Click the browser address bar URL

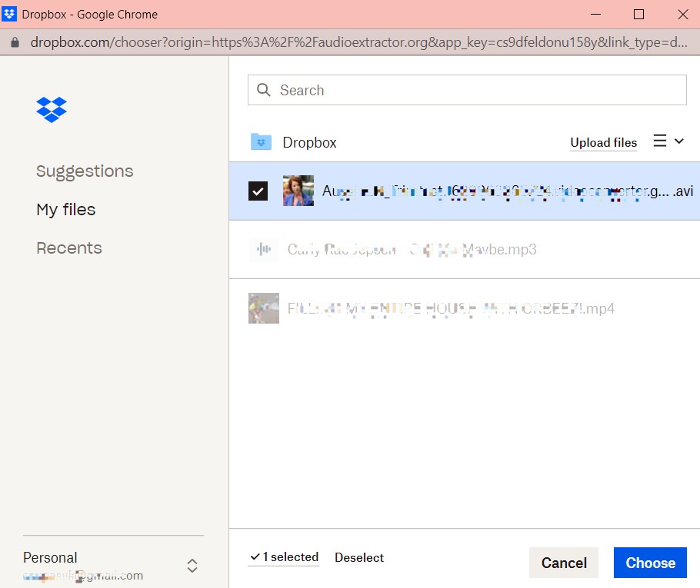[x=359, y=42]
